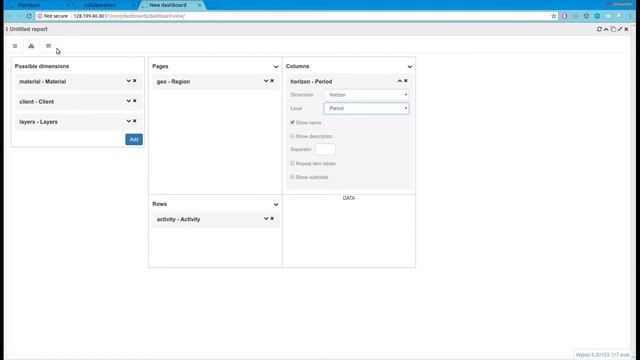Remove horizon - Period from Columns
Image resolution: width=640 pixels, height=360 pixels.
pyautogui.click(x=406, y=81)
